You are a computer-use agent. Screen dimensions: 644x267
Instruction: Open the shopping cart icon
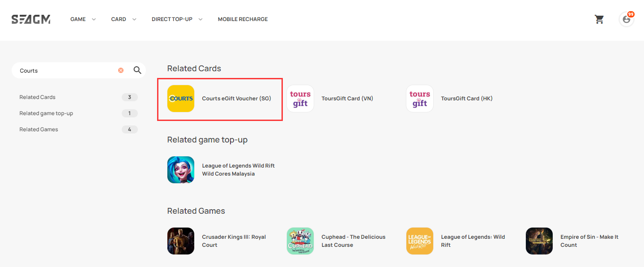click(599, 19)
